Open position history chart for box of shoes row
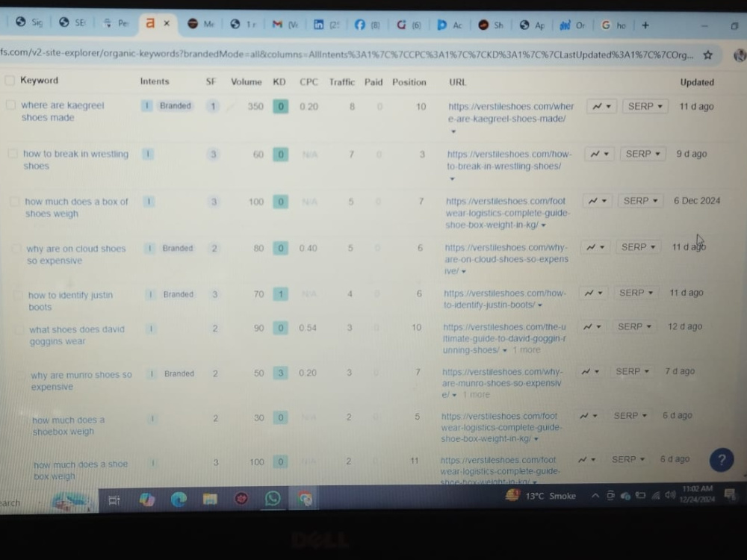 click(x=597, y=200)
